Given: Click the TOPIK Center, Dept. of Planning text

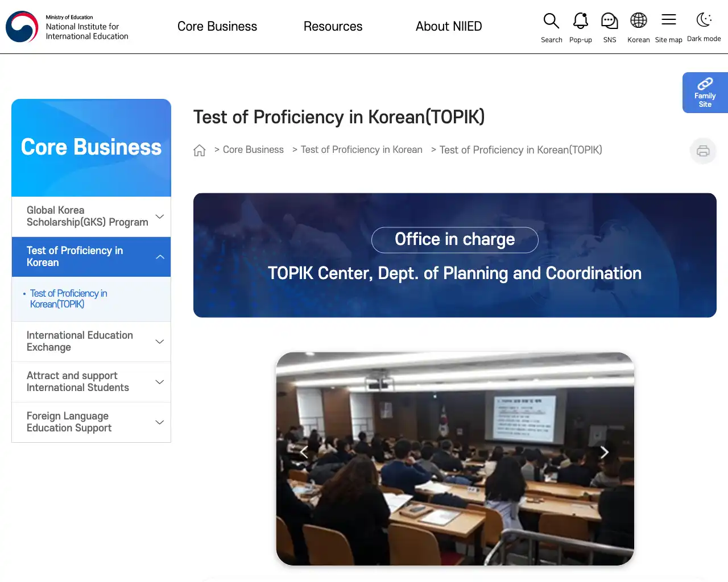Looking at the screenshot, I should 454,273.
